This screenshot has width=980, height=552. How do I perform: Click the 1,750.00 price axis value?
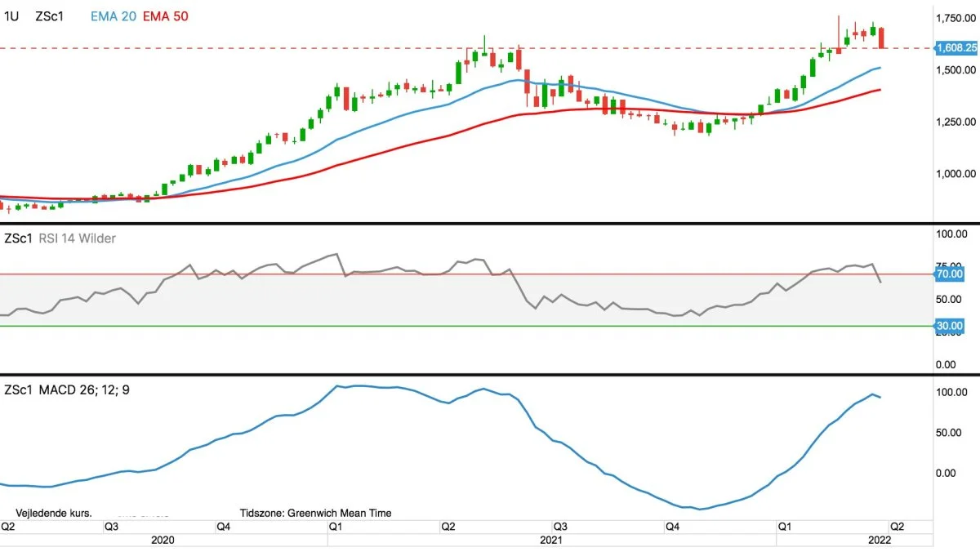[957, 18]
